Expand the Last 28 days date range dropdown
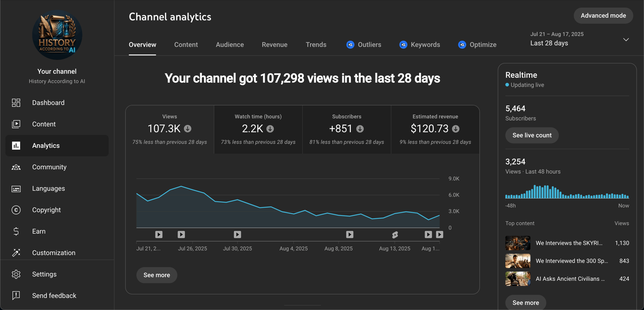This screenshot has height=310, width=644. pyautogui.click(x=626, y=40)
